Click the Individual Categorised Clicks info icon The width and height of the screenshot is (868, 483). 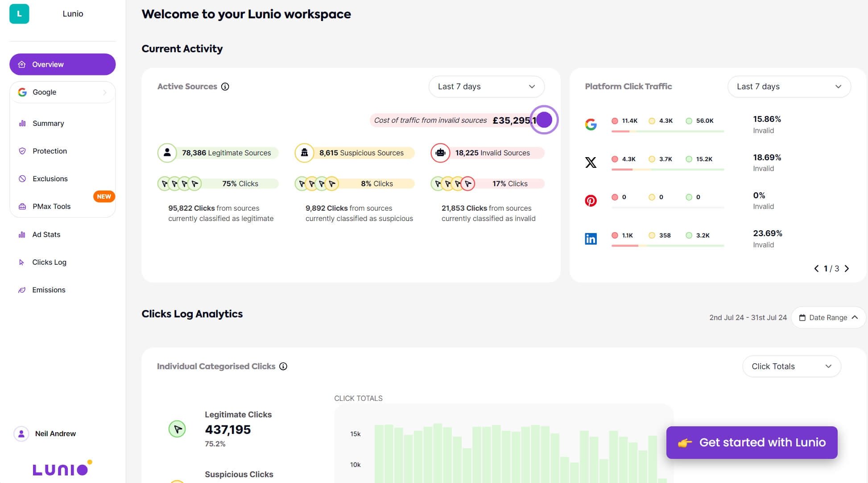pyautogui.click(x=283, y=366)
